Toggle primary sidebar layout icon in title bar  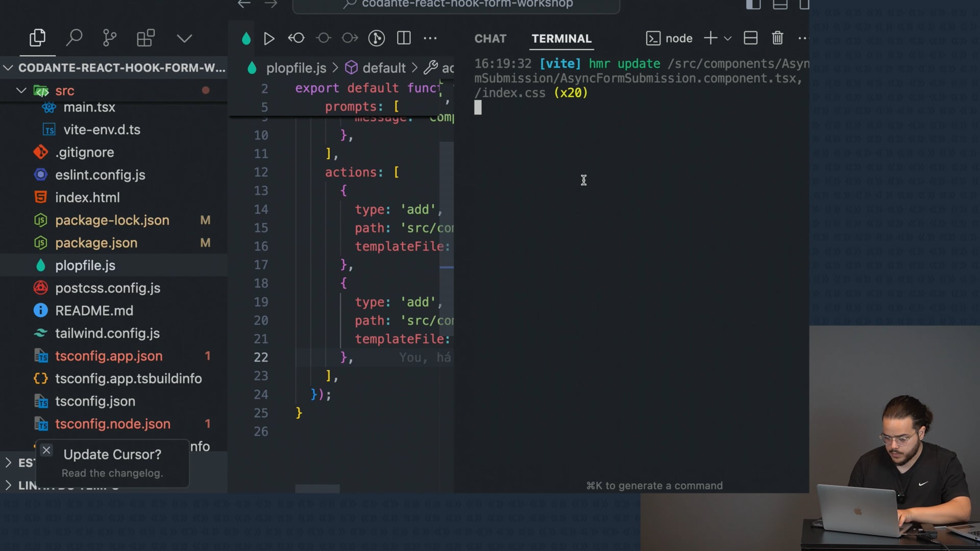click(x=753, y=5)
